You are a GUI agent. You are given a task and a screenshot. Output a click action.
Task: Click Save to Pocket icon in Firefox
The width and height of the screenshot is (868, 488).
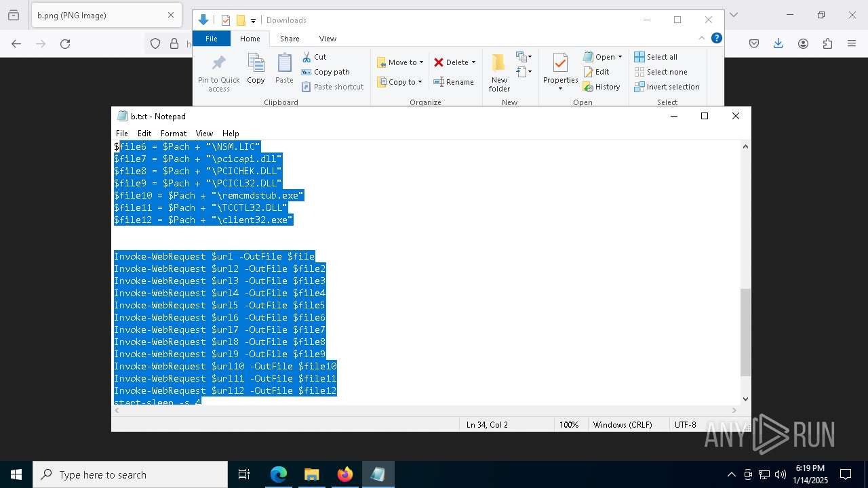pyautogui.click(x=754, y=43)
